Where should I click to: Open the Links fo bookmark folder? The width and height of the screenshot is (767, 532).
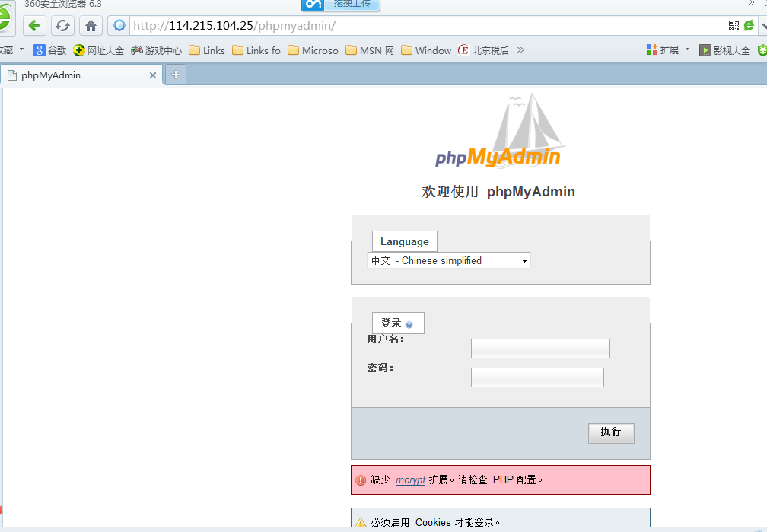(x=256, y=50)
